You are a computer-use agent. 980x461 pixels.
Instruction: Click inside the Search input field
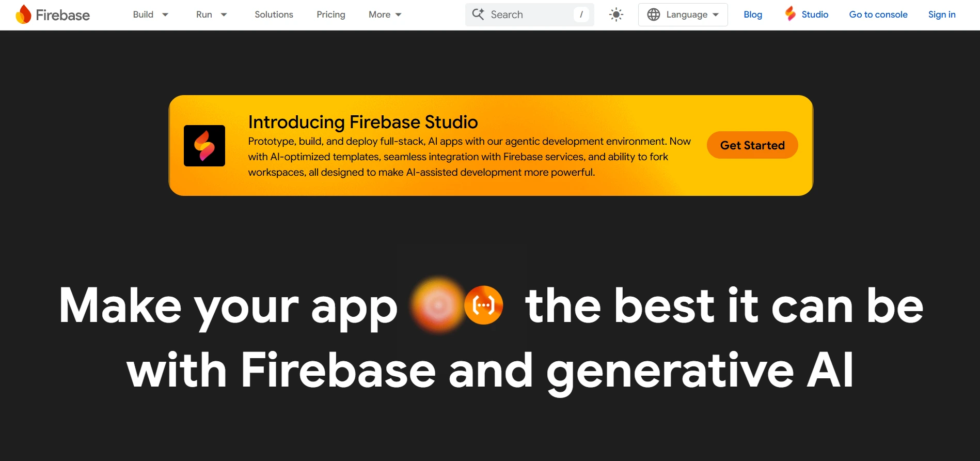coord(529,14)
